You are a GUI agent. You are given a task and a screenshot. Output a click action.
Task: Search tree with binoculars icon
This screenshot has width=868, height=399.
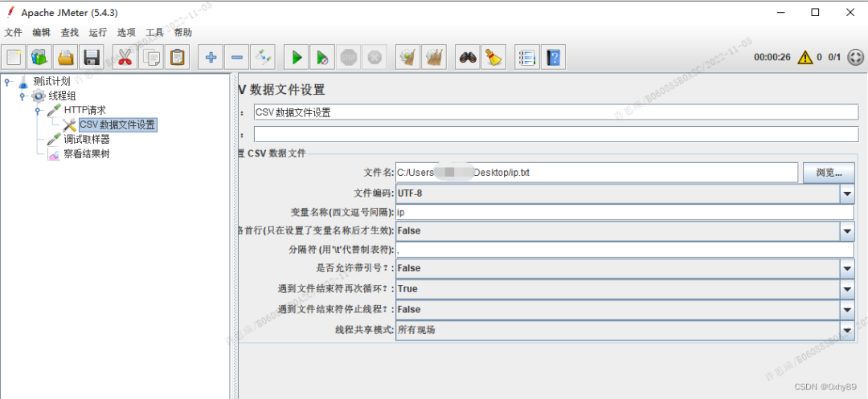(x=468, y=57)
